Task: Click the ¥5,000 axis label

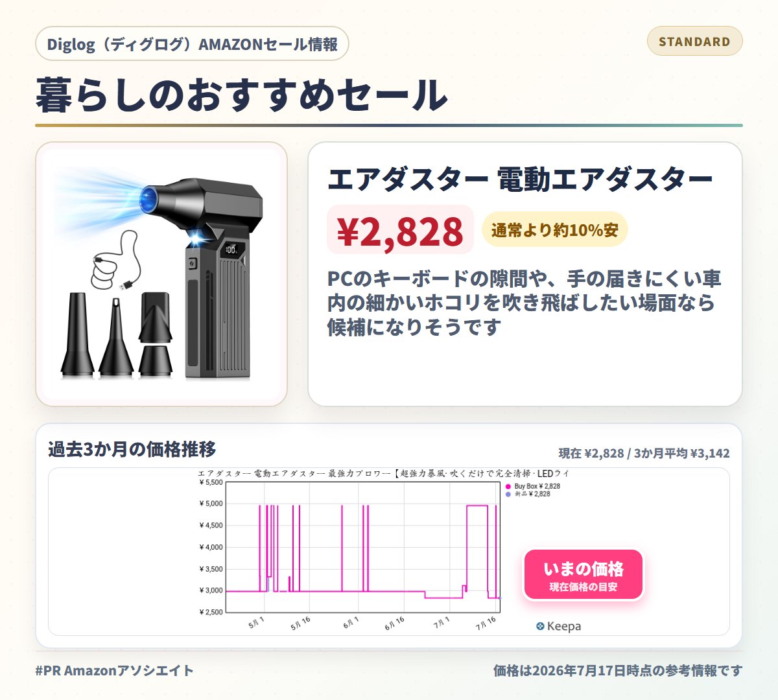Action: [x=211, y=504]
